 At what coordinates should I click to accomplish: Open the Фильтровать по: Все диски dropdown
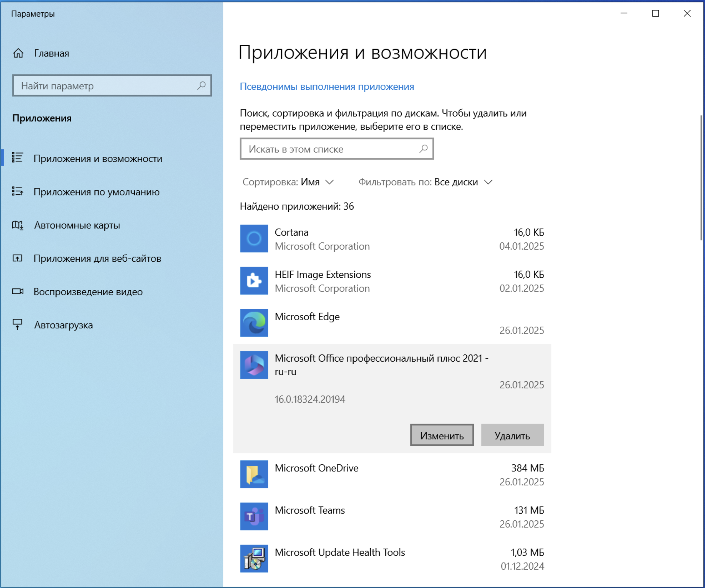pyautogui.click(x=425, y=182)
